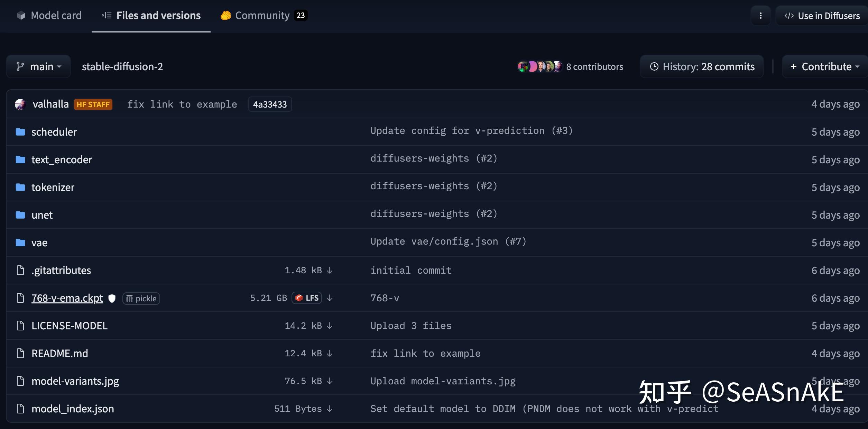Click the code icon in Use in Diffusers
The height and width of the screenshot is (429, 868).
(789, 16)
